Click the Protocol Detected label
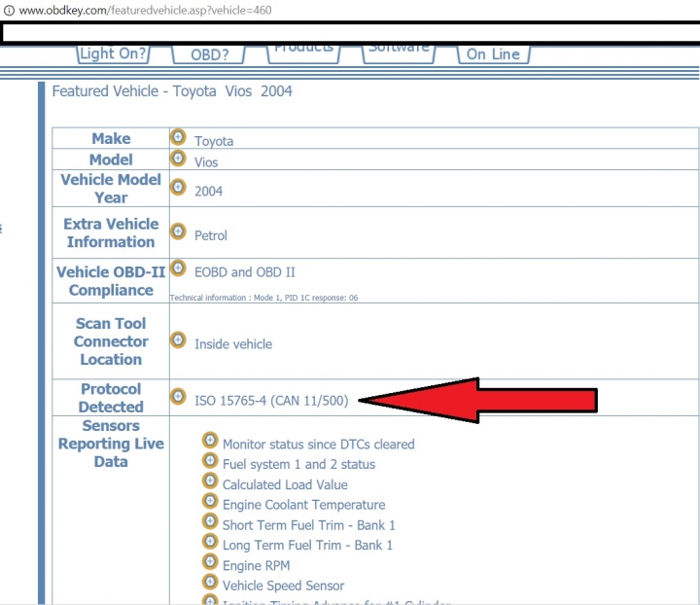Screen dimensions: 700x605 point(111,398)
